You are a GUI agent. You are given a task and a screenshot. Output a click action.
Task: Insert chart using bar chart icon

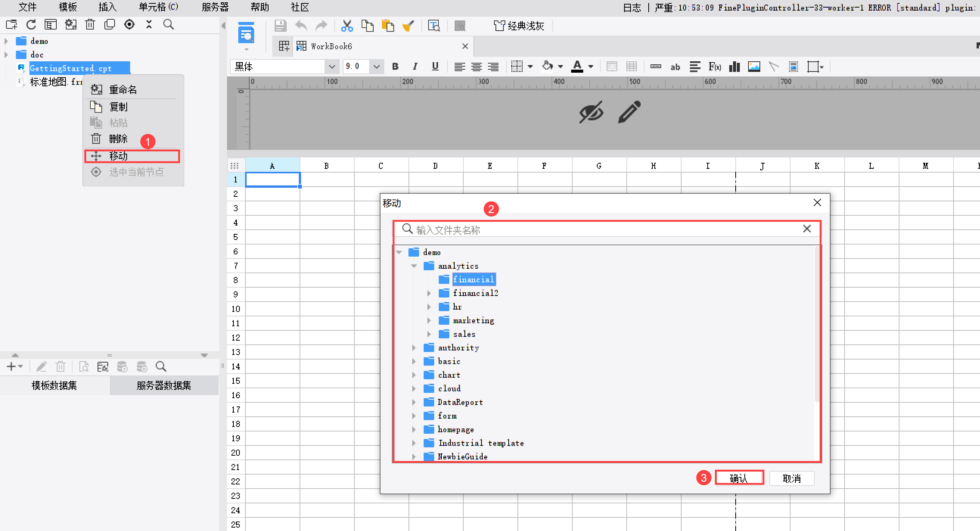click(x=734, y=67)
